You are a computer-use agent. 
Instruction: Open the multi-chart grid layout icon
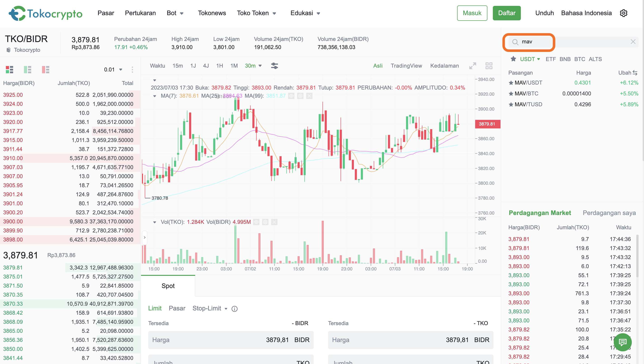click(x=489, y=66)
